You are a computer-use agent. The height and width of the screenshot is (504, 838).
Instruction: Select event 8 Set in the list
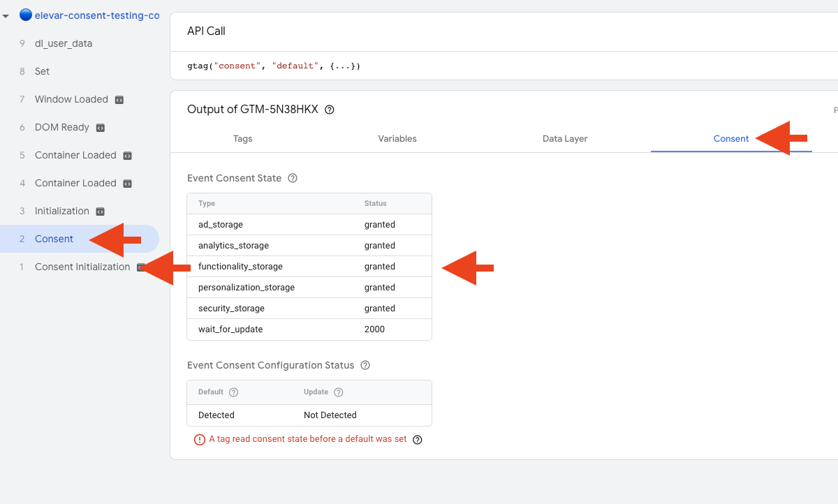click(42, 71)
